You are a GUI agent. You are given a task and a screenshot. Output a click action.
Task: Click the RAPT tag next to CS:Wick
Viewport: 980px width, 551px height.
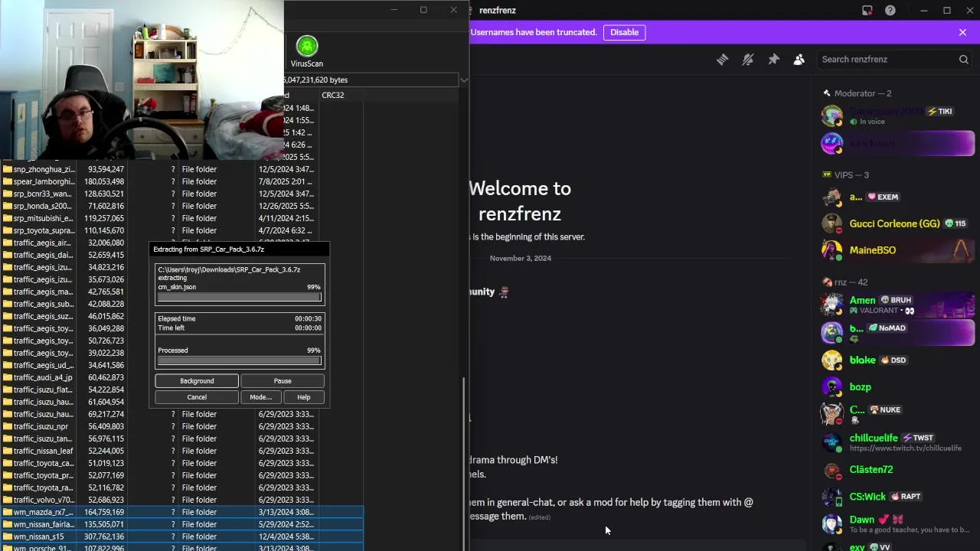click(x=906, y=496)
